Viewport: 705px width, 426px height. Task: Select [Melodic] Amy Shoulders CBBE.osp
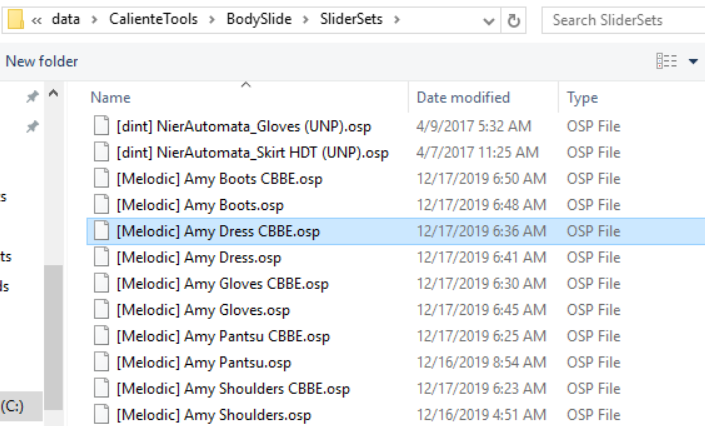[233, 389]
